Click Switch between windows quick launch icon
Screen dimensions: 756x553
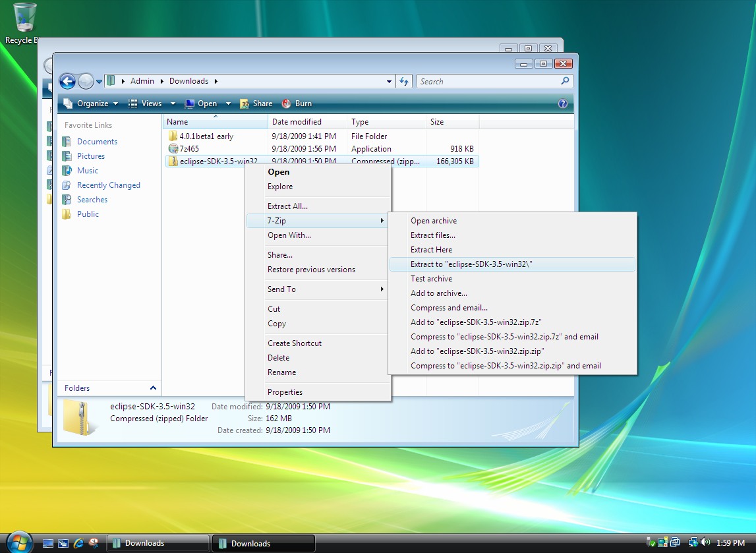click(x=63, y=543)
